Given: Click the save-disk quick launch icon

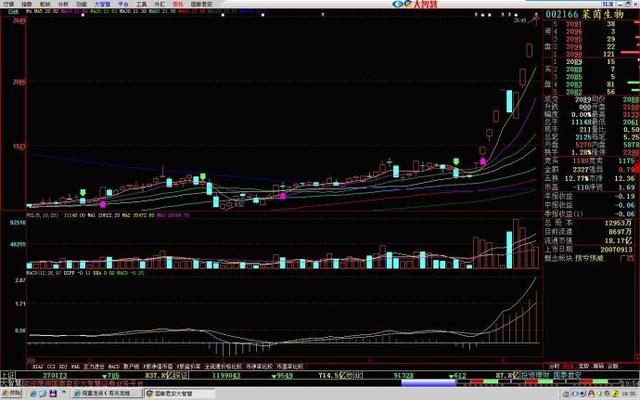Looking at the screenshot, I should pyautogui.click(x=53, y=394).
